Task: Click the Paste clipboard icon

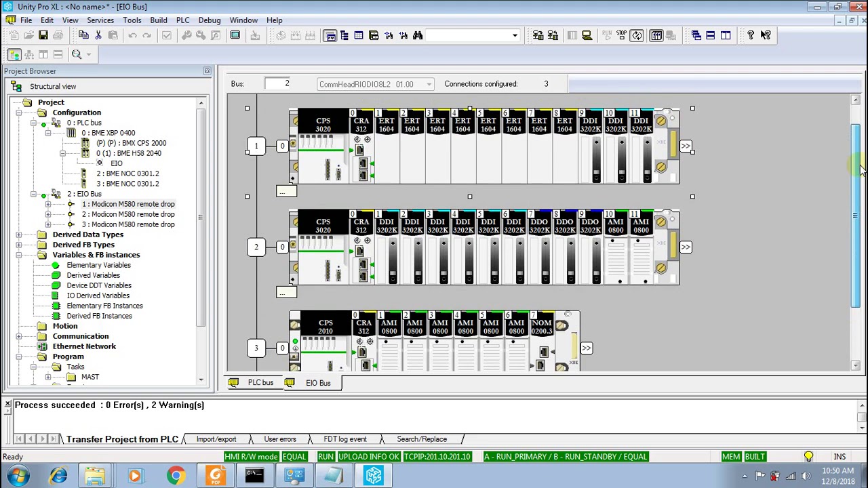Action: [x=113, y=35]
